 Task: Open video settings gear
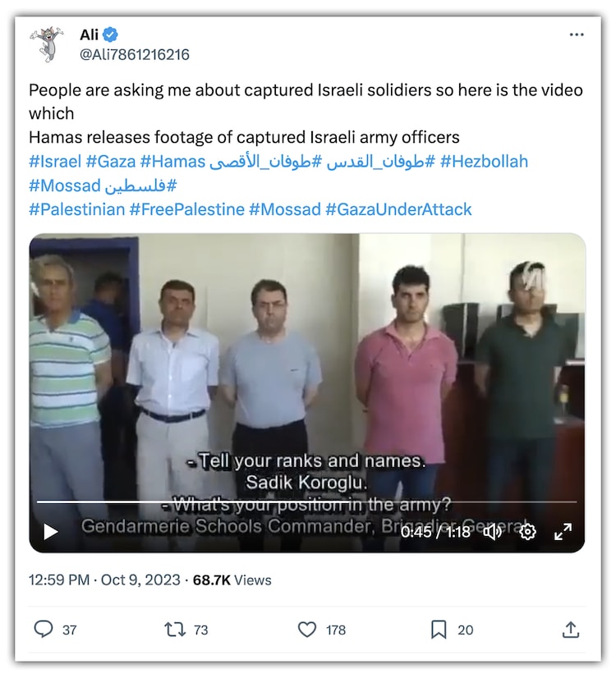point(527,531)
